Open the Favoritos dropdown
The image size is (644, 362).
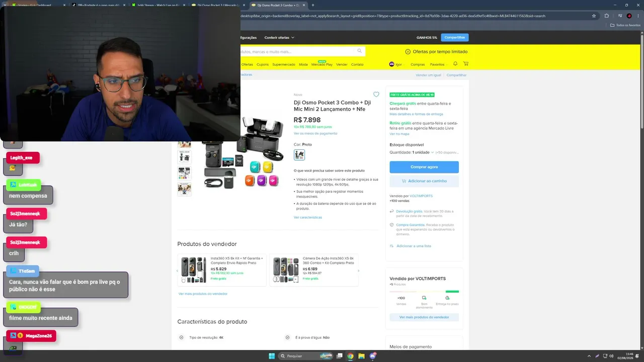tap(439, 64)
